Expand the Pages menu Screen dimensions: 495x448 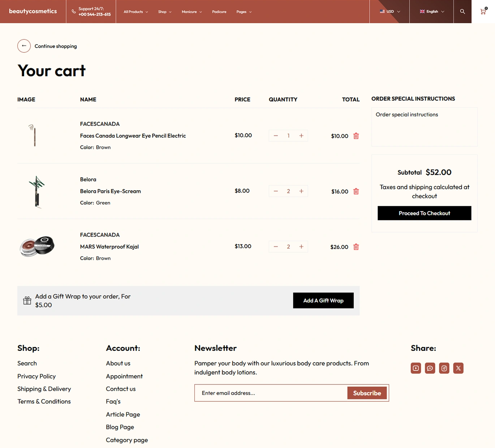(244, 12)
